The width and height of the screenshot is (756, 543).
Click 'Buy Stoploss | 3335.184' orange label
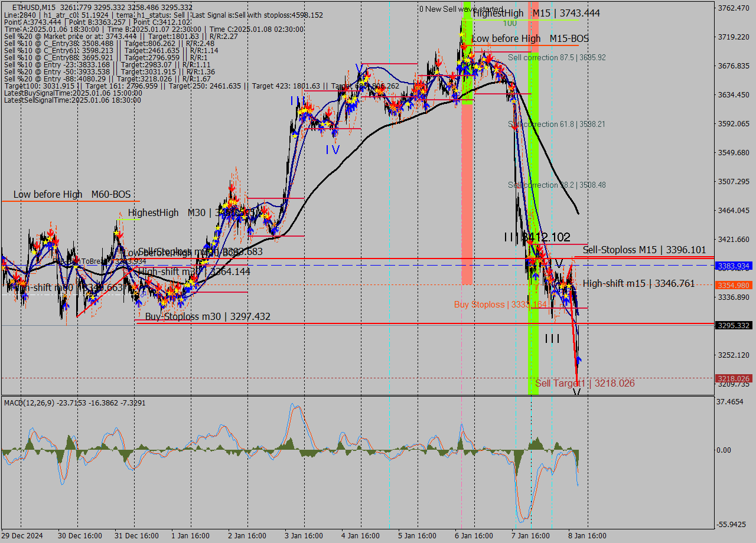(500, 305)
